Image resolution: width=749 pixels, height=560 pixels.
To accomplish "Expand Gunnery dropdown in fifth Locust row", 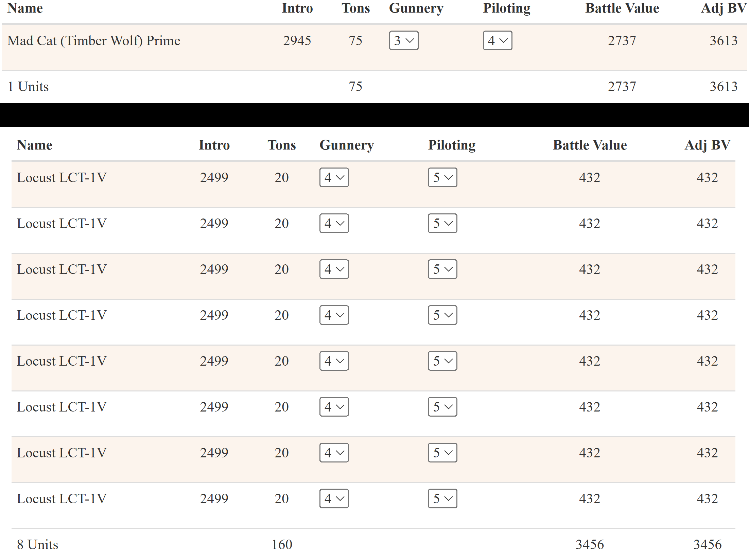I will (334, 361).
